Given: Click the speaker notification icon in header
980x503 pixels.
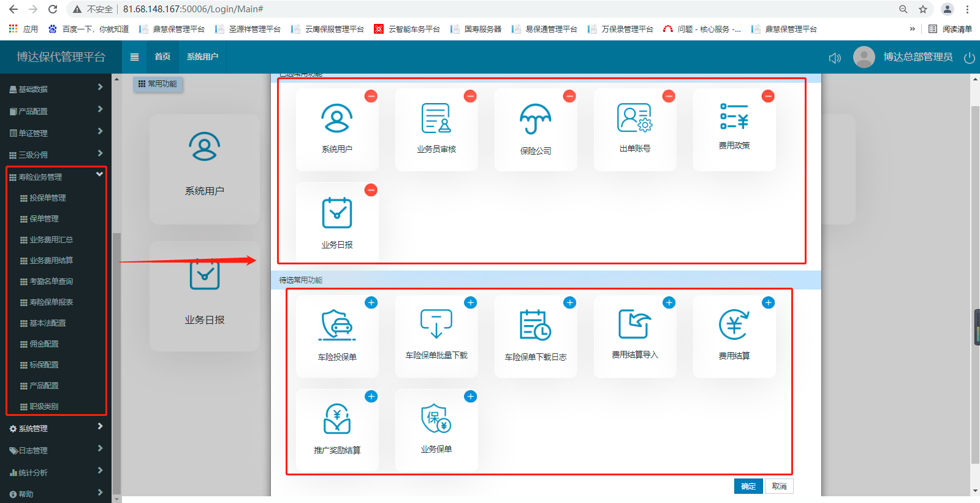Looking at the screenshot, I should pyautogui.click(x=835, y=58).
